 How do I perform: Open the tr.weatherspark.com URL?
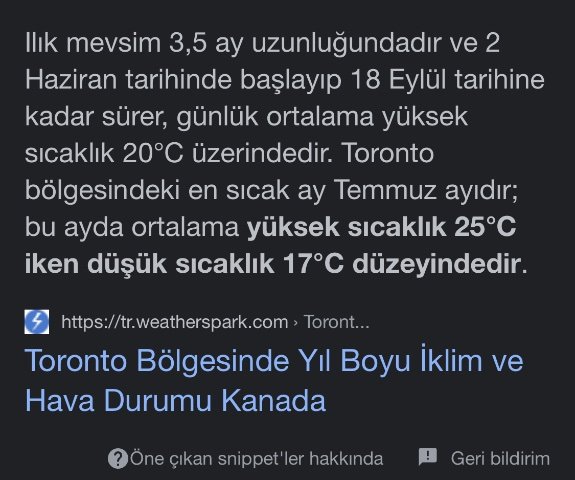click(x=175, y=322)
